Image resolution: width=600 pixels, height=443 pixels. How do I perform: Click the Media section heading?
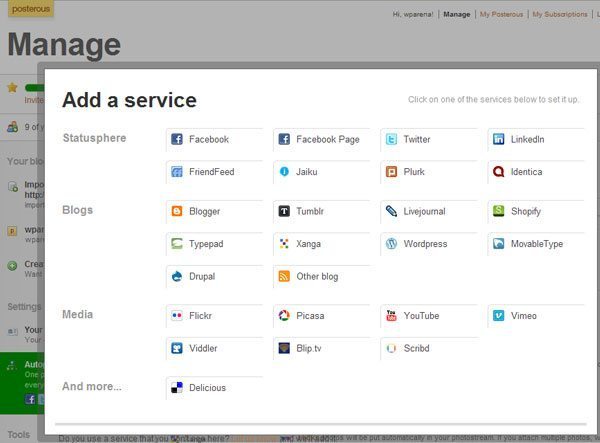pyautogui.click(x=77, y=314)
